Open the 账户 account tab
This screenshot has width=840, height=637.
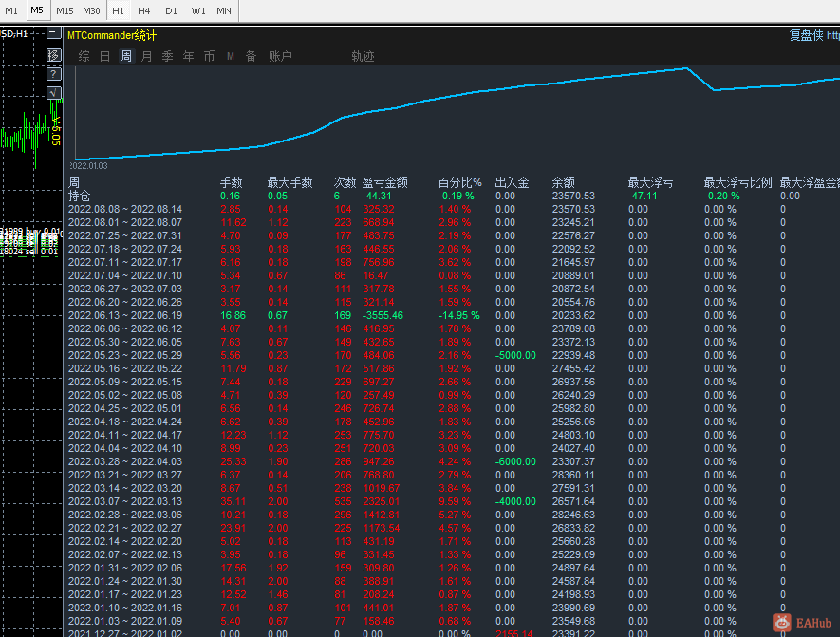pos(280,57)
